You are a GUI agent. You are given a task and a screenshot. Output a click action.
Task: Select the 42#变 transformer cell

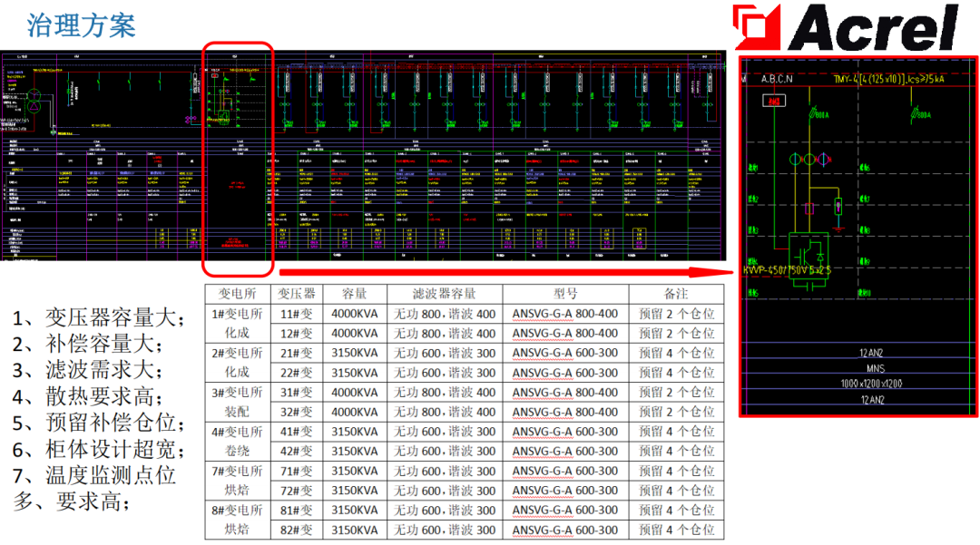coord(296,451)
